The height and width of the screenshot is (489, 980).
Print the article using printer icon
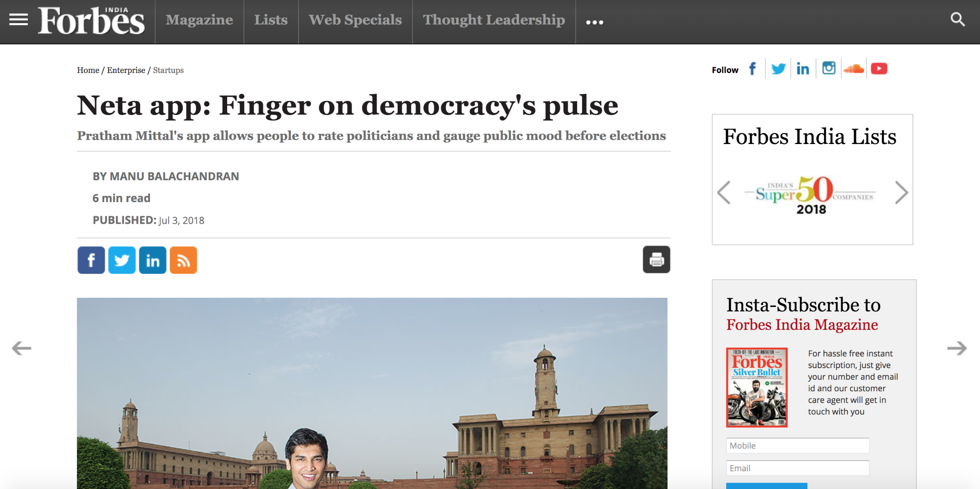656,259
